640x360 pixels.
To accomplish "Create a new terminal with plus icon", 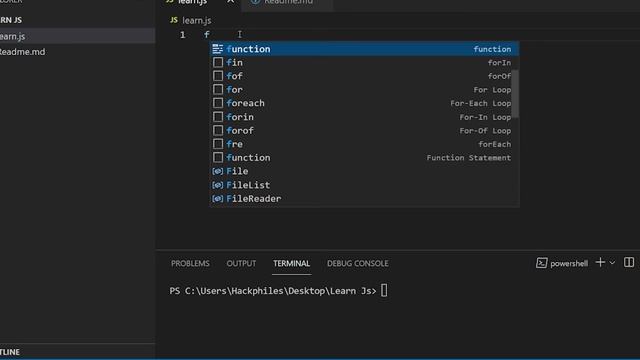I will tap(600, 262).
